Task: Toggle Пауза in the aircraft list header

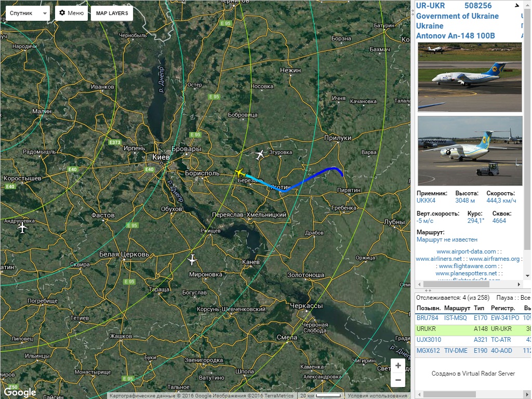Action: click(504, 298)
